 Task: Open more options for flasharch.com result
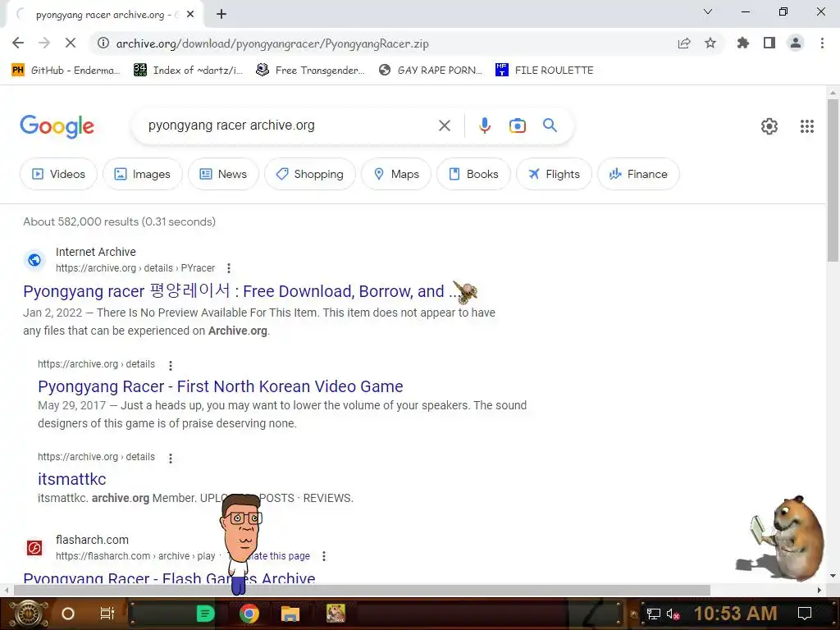323,556
